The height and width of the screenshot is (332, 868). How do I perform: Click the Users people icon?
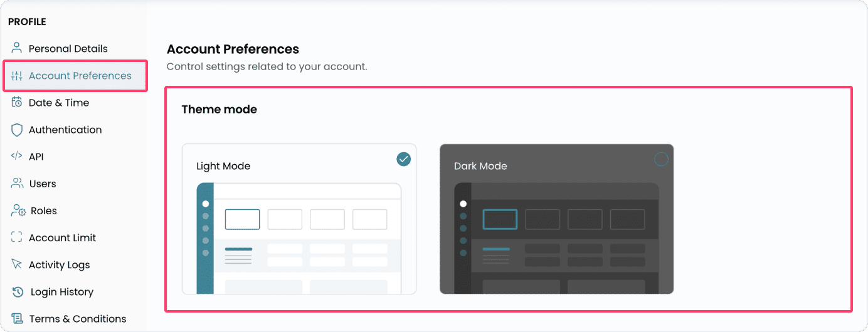(17, 184)
